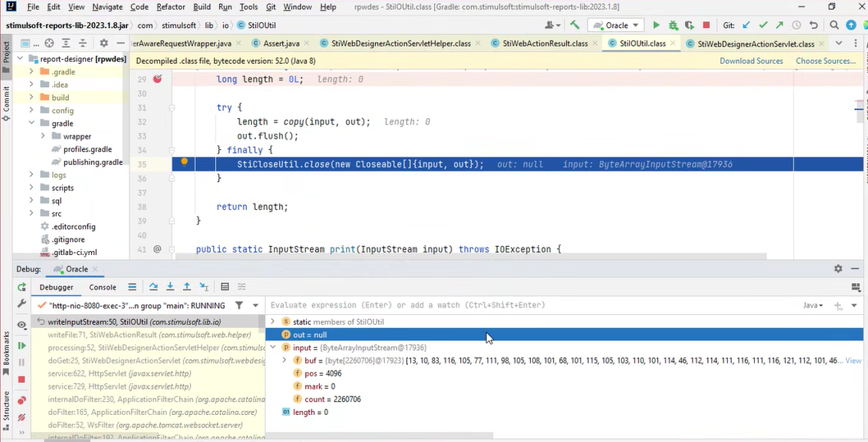868x442 pixels.
Task: Open debug wrench settings
Action: click(21, 303)
